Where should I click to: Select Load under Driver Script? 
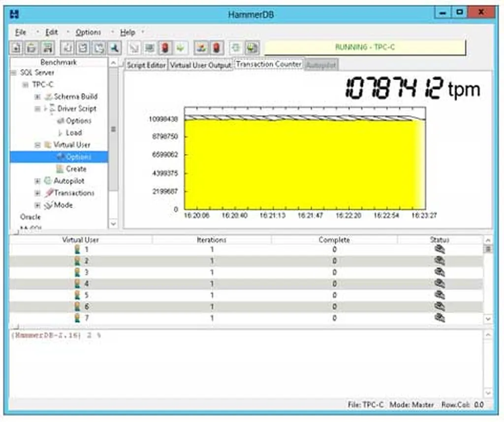point(73,133)
